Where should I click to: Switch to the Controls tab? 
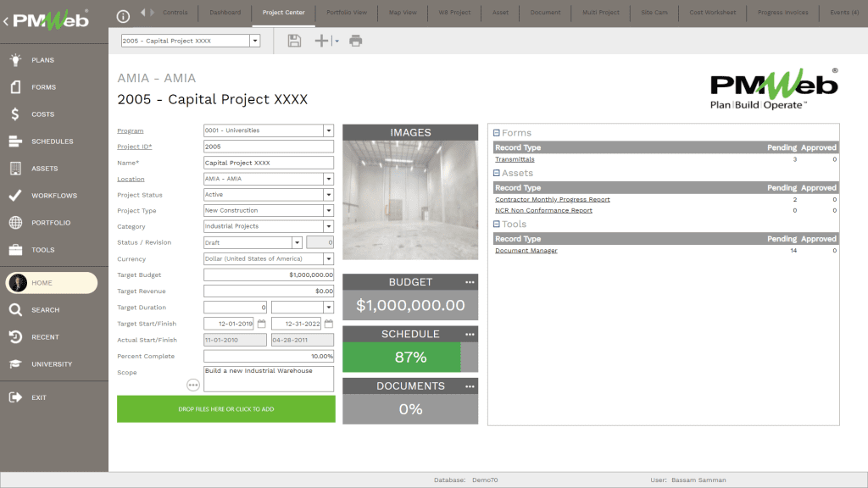coord(175,12)
